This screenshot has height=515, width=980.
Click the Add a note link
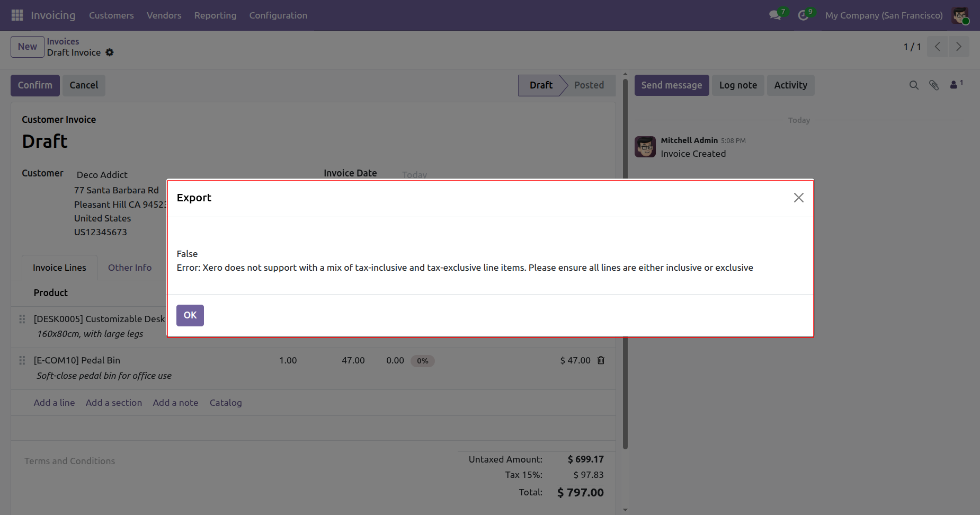[175, 403]
